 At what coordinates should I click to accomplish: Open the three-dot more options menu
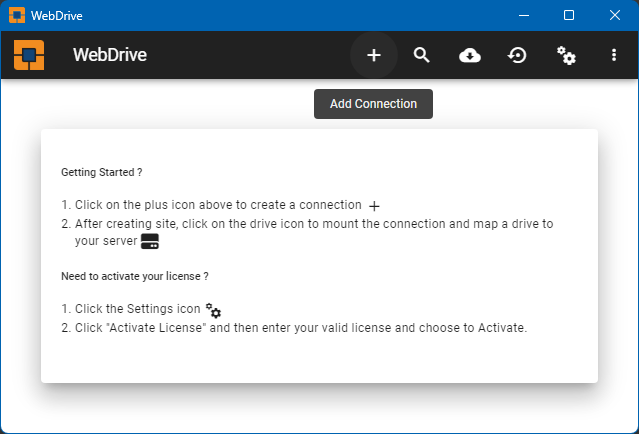614,55
